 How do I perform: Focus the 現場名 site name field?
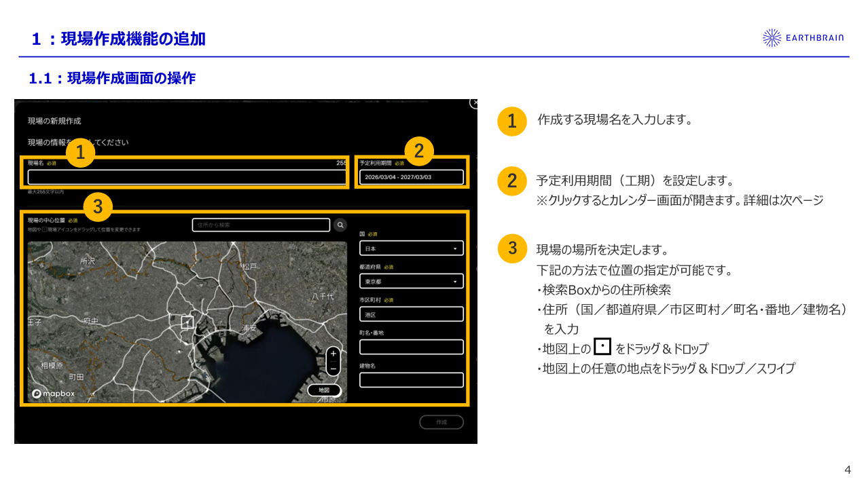click(187, 177)
